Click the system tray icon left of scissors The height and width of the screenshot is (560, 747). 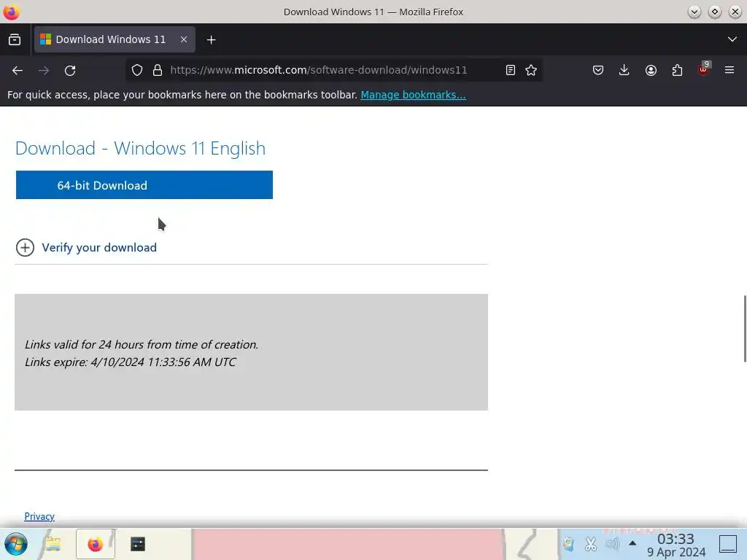point(568,544)
